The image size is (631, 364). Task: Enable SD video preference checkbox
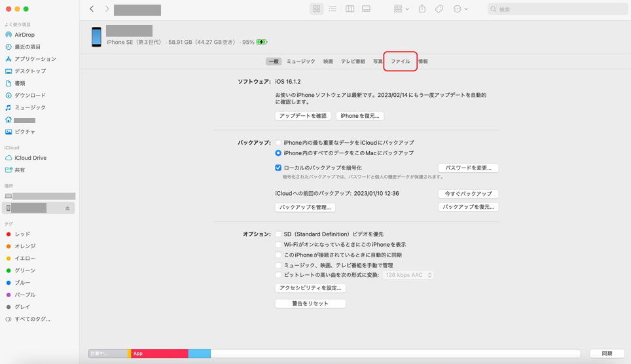tap(278, 234)
